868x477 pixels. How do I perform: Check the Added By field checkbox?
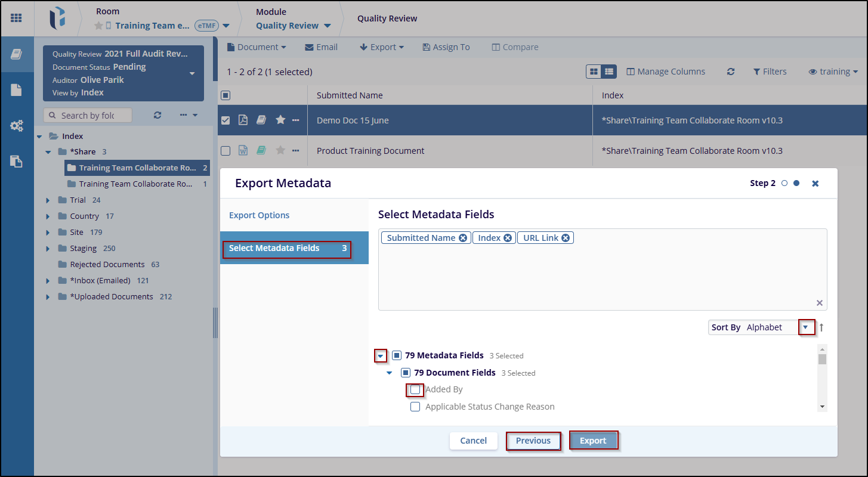415,390
